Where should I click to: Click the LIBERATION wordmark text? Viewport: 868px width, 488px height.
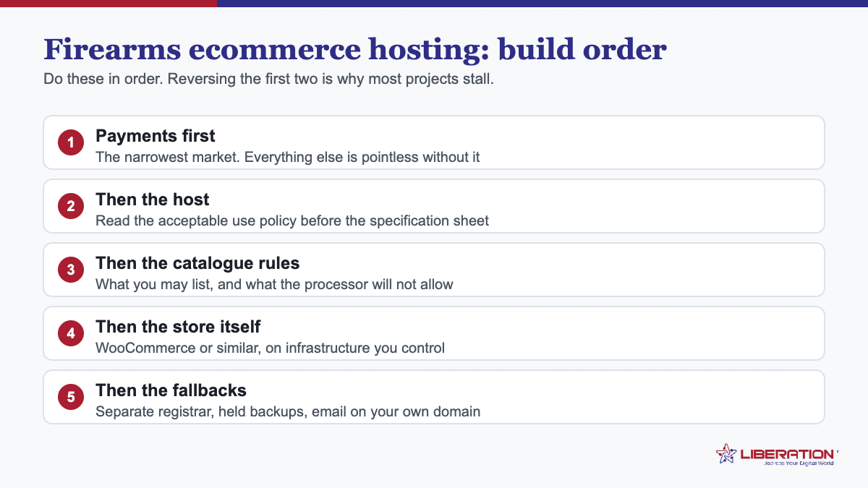(x=786, y=453)
